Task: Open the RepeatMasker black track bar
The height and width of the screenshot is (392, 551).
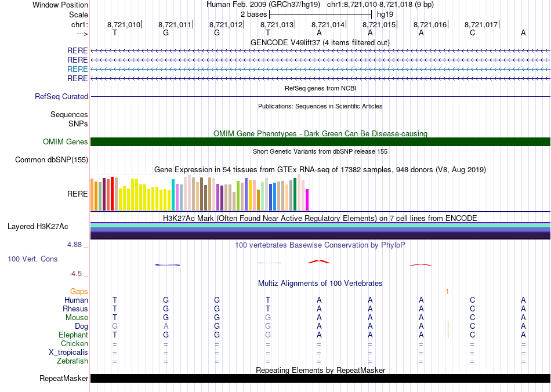Action: point(320,378)
